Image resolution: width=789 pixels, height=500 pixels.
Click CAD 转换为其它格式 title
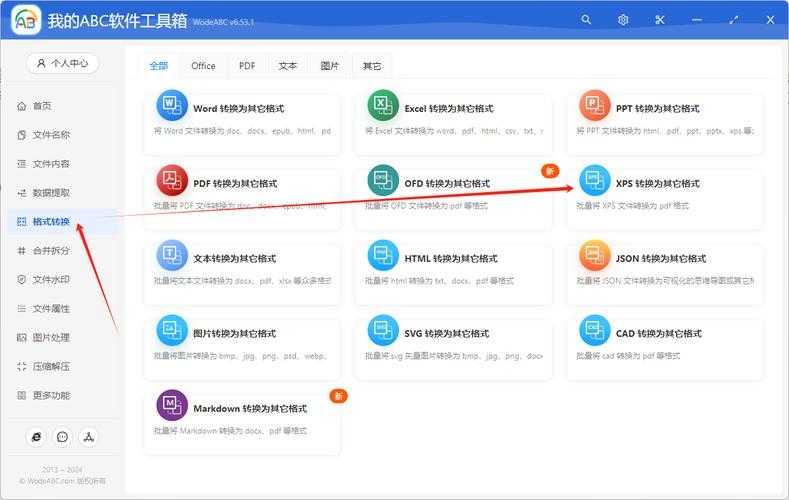pos(659,334)
